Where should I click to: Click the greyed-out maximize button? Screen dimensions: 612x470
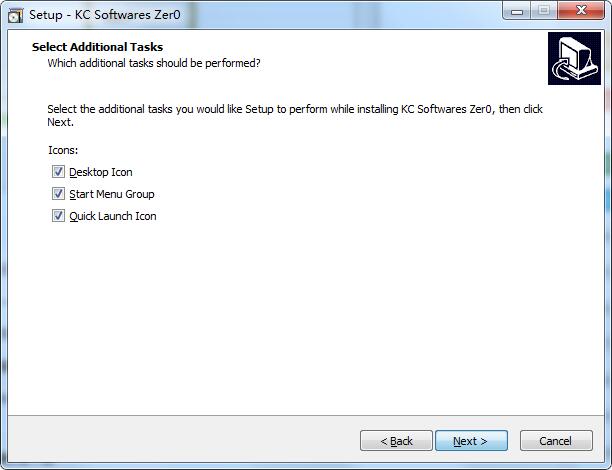pyautogui.click(x=543, y=11)
